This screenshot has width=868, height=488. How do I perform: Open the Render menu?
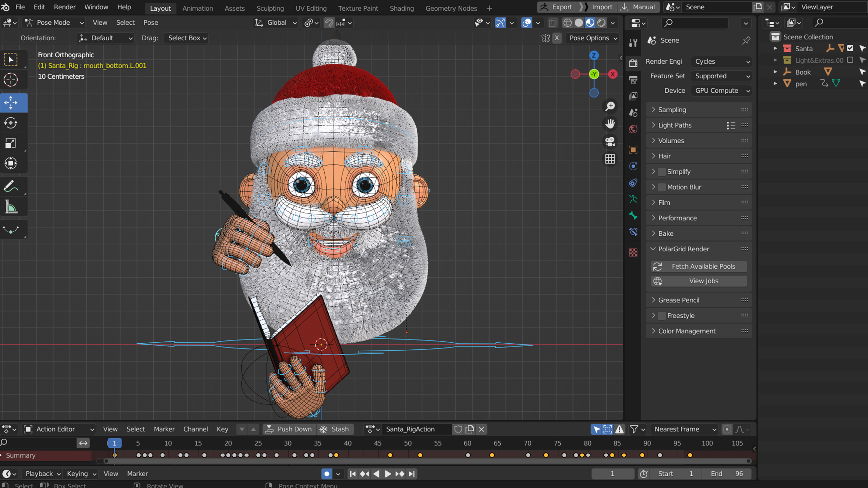point(65,7)
